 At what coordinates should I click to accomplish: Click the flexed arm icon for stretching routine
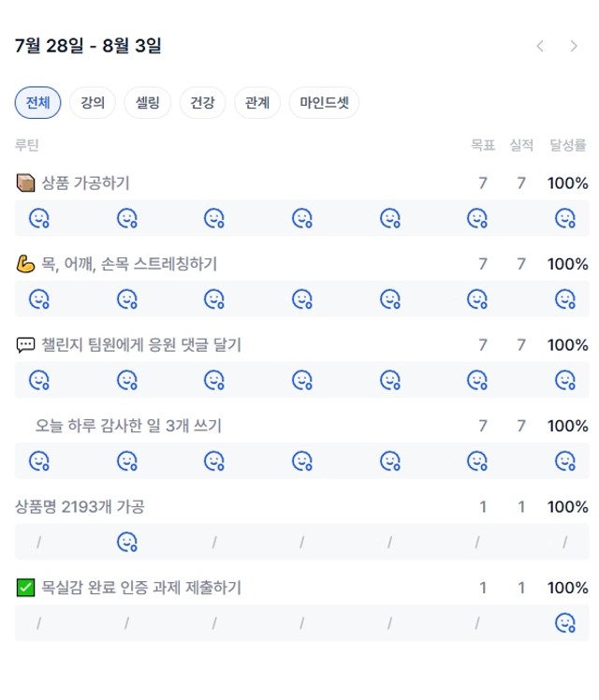[x=25, y=264]
